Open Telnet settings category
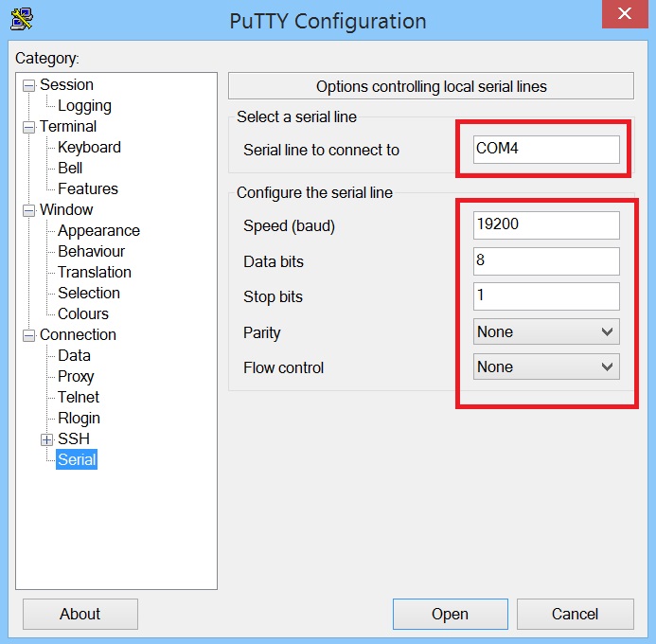The height and width of the screenshot is (644, 656). click(79, 397)
